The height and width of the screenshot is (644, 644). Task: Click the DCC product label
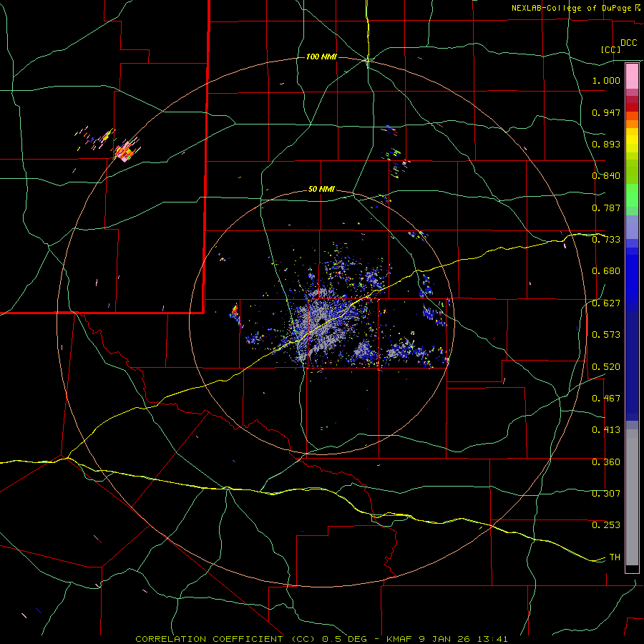click(628, 43)
